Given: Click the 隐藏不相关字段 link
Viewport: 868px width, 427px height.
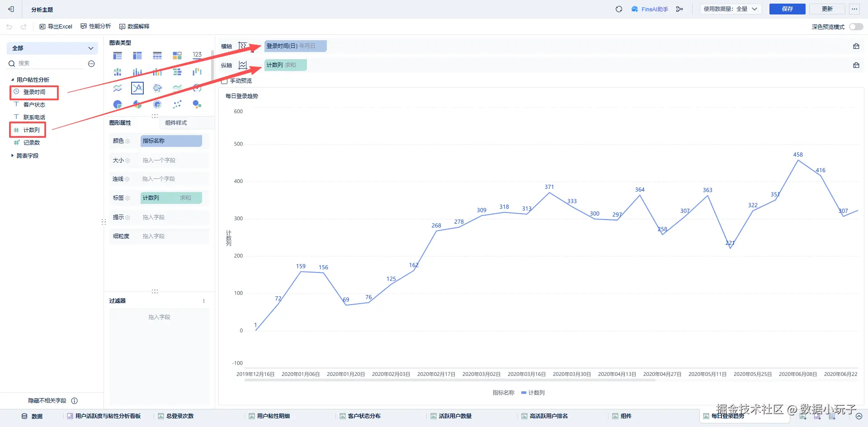Looking at the screenshot, I should (47, 401).
